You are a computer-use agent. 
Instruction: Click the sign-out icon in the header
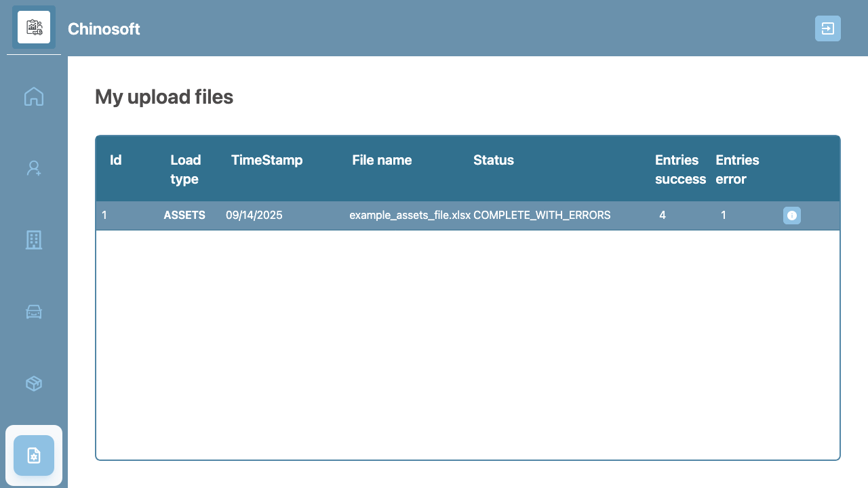(x=828, y=29)
